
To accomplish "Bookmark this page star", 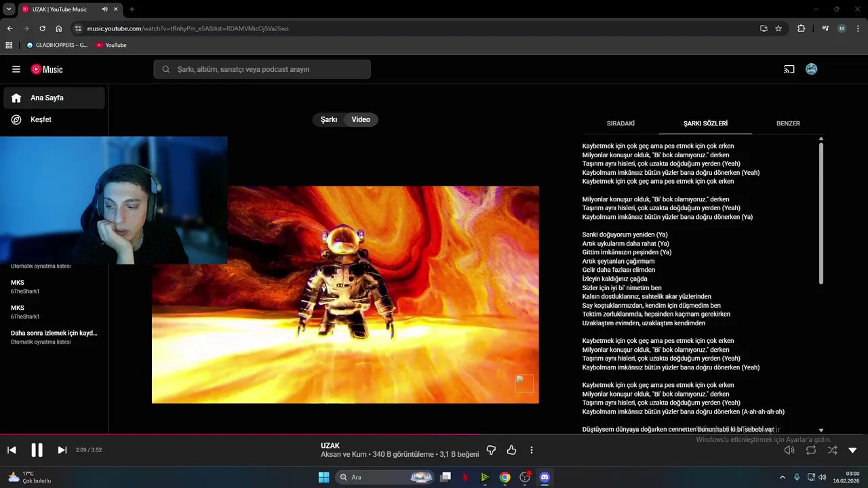I will point(778,28).
